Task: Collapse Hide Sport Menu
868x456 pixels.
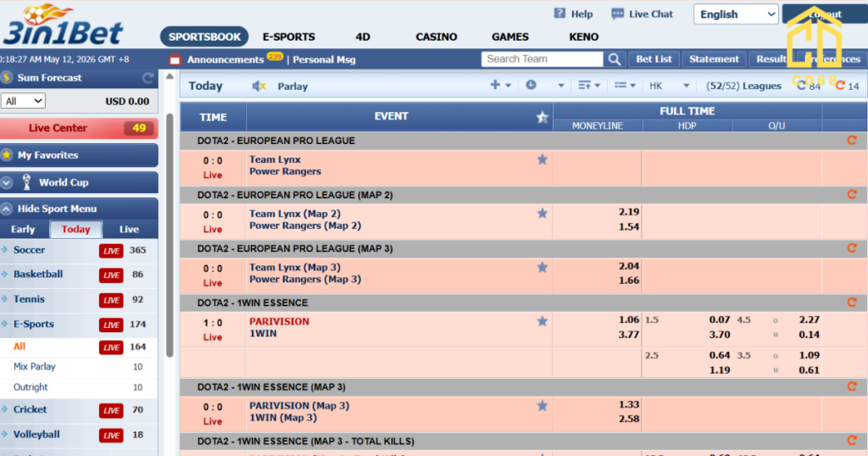Action: click(79, 209)
